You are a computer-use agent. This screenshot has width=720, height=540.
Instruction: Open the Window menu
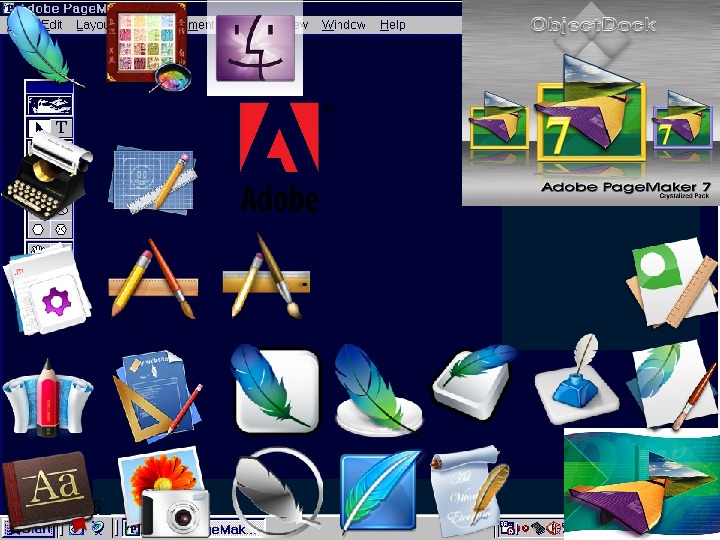point(343,24)
